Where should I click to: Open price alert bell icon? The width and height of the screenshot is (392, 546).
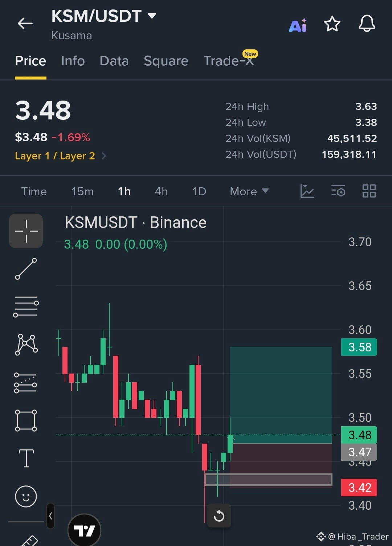[x=367, y=24]
